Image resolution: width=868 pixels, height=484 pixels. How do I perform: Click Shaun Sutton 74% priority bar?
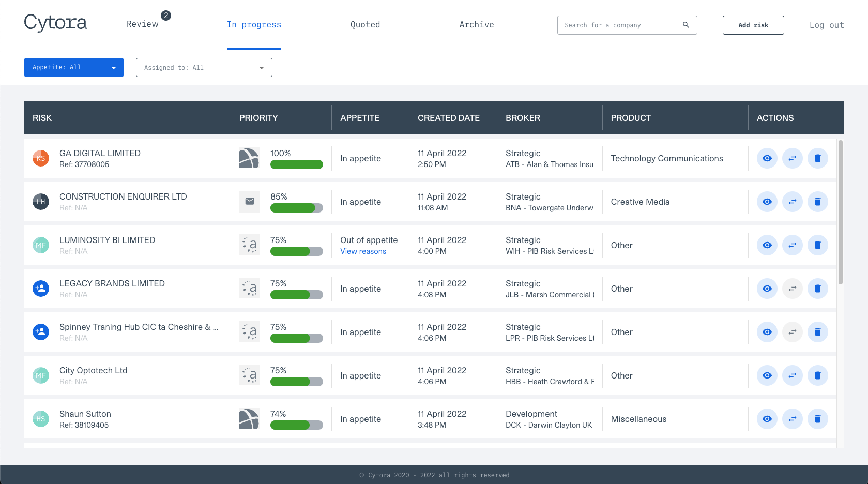297,425
